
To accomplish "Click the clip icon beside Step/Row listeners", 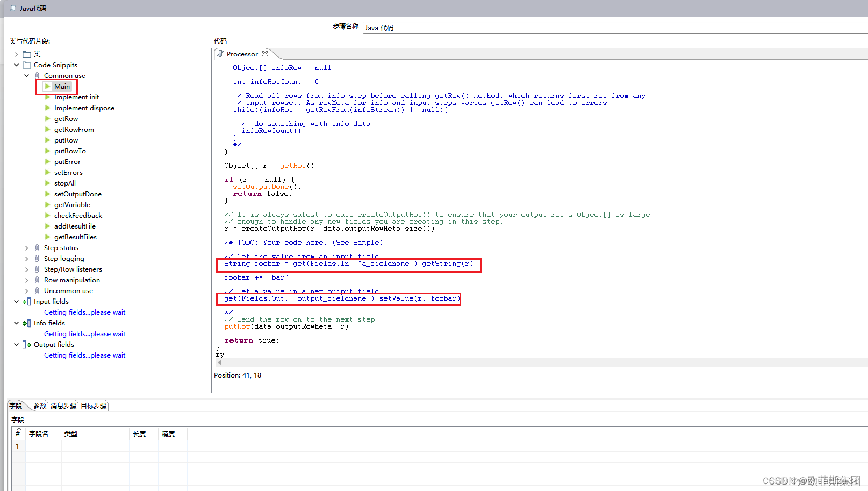I will click(37, 269).
